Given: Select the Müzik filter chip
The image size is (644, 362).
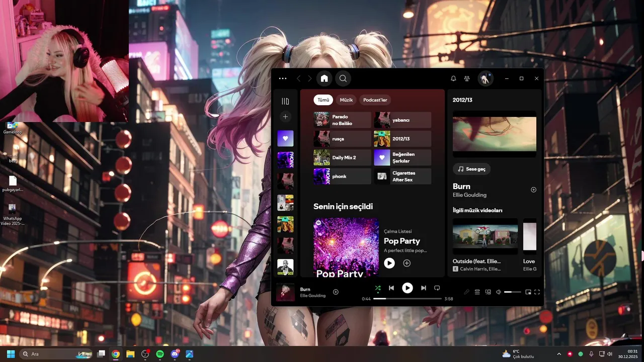Looking at the screenshot, I should [x=346, y=100].
